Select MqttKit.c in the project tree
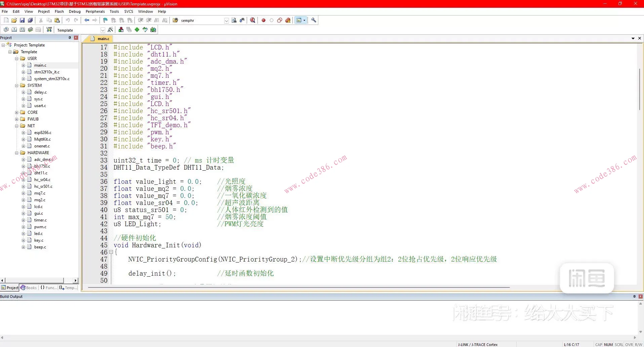Image resolution: width=644 pixels, height=347 pixels. point(42,139)
